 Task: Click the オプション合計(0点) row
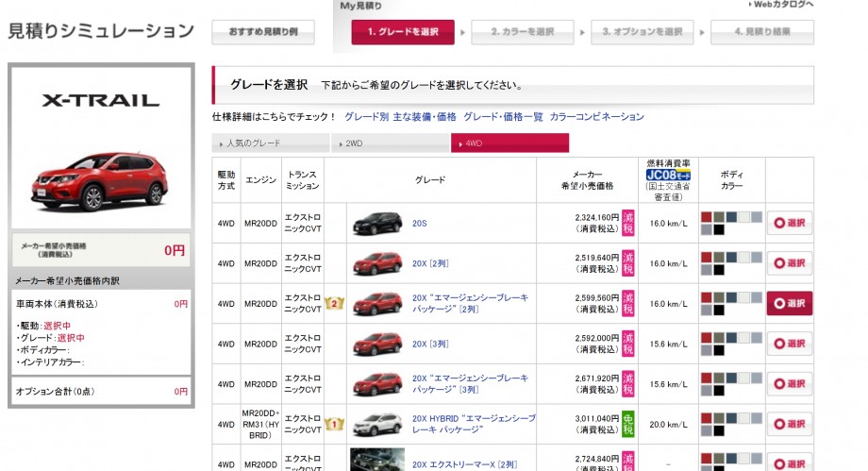pos(101,391)
